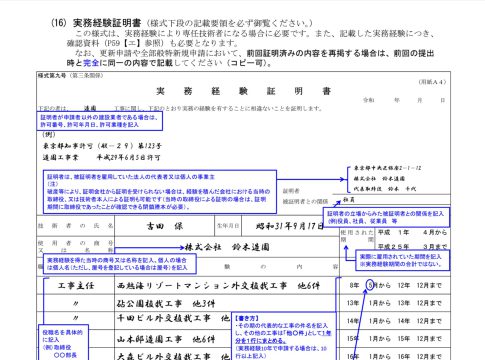Select the entry 山本邸造園工事 他6件

166,339
